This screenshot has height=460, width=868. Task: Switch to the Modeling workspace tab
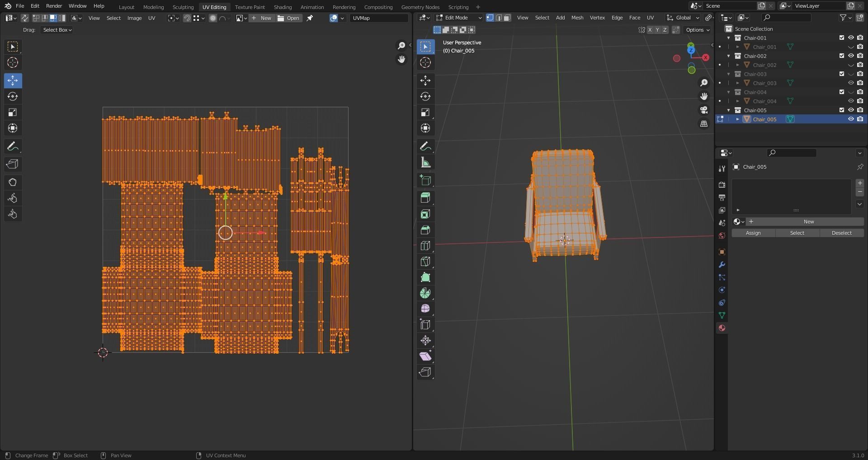(x=153, y=7)
